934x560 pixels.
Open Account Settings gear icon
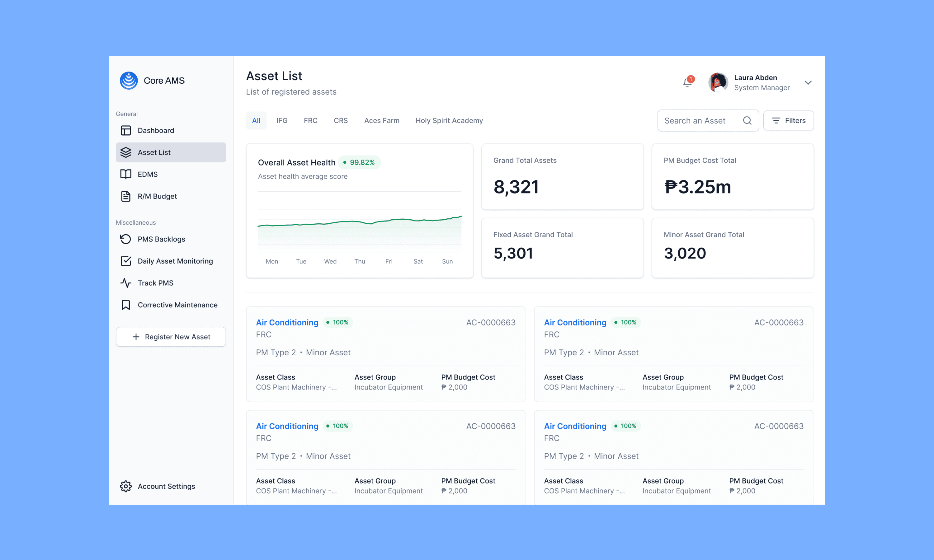(126, 486)
